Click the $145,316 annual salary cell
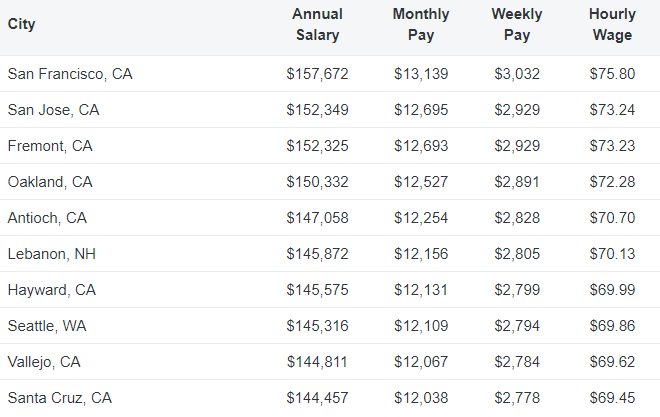Screen dimensions: 660x417 pyautogui.click(x=317, y=326)
